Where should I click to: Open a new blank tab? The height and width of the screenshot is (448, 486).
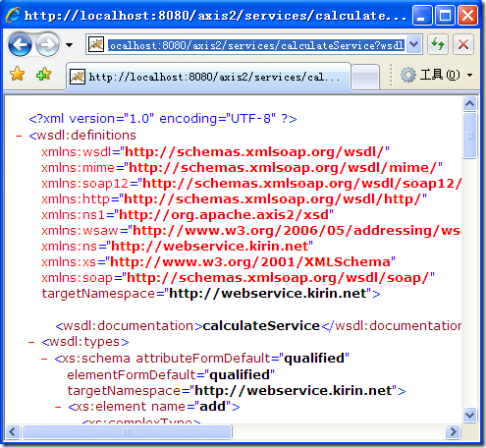click(x=365, y=78)
